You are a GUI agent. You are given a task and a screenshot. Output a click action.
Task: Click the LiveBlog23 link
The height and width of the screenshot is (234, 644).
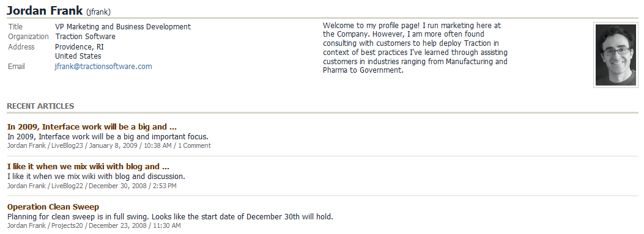pos(67,146)
